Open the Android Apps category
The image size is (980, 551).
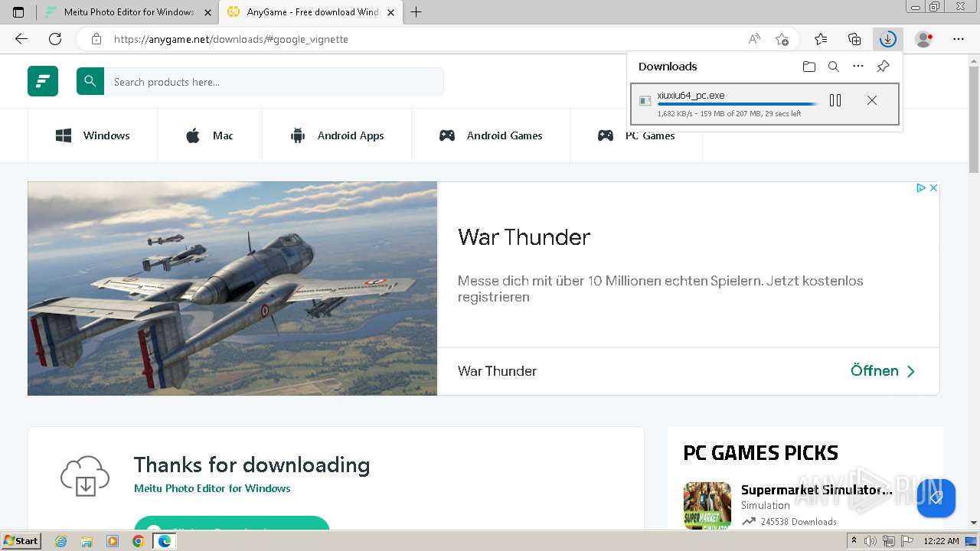coord(337,135)
